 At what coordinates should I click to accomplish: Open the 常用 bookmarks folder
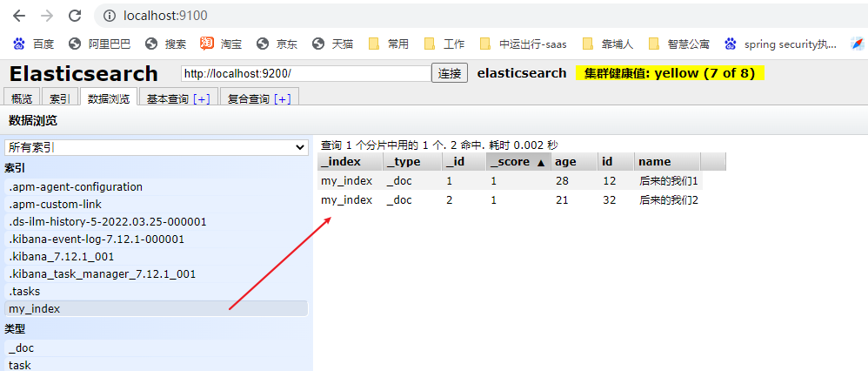coord(389,44)
